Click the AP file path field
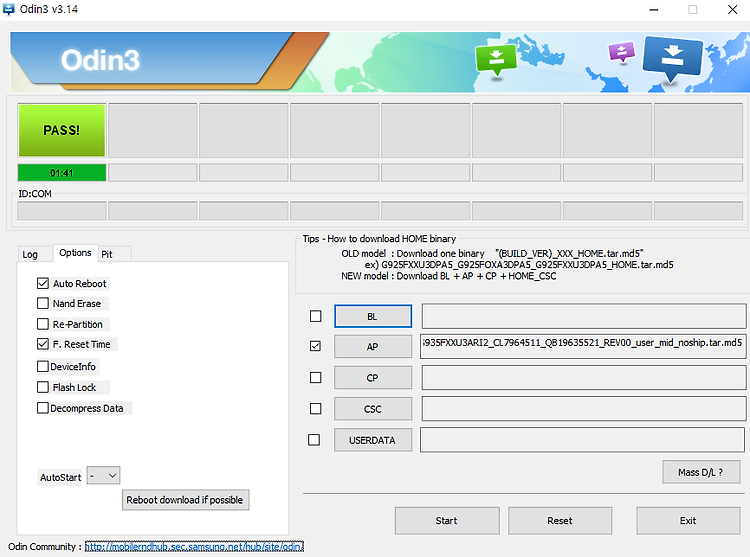The height and width of the screenshot is (557, 750). (583, 346)
